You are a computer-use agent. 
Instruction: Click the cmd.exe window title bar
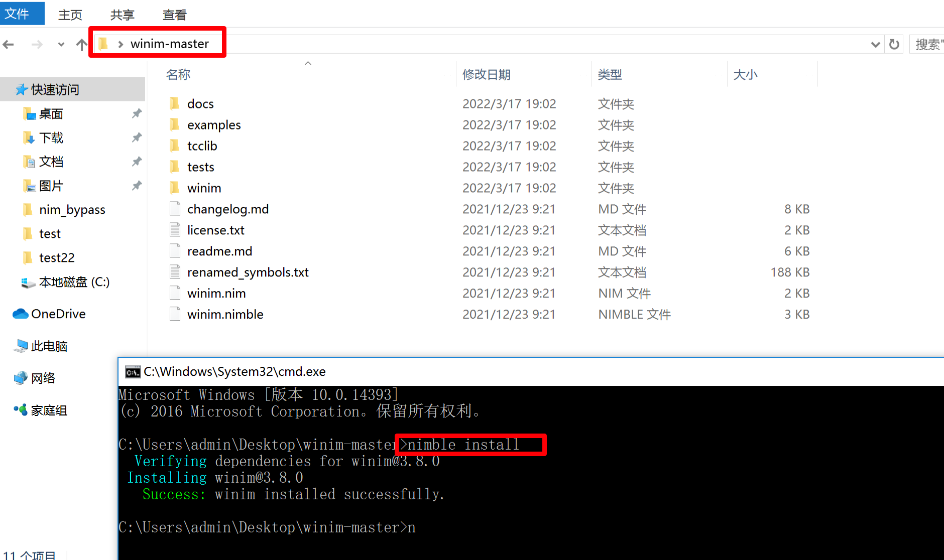(x=531, y=371)
